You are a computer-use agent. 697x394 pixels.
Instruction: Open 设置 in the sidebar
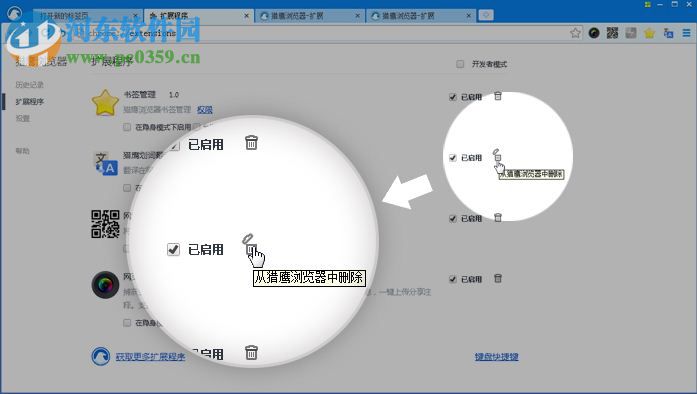click(x=23, y=118)
